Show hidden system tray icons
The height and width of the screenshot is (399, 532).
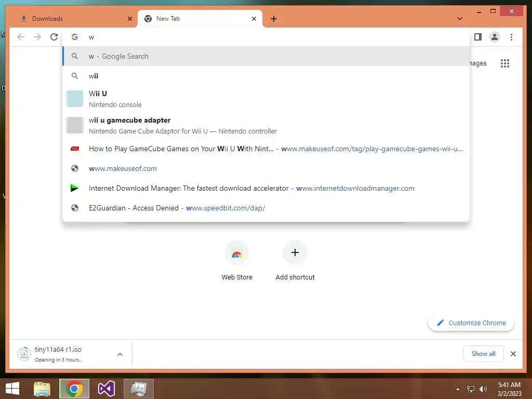(458, 389)
